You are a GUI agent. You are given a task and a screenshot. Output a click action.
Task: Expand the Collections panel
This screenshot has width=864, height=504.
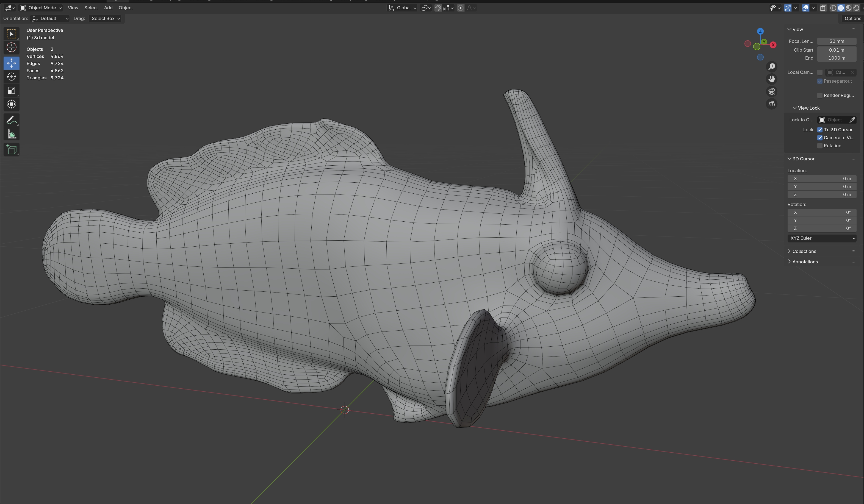click(x=804, y=251)
